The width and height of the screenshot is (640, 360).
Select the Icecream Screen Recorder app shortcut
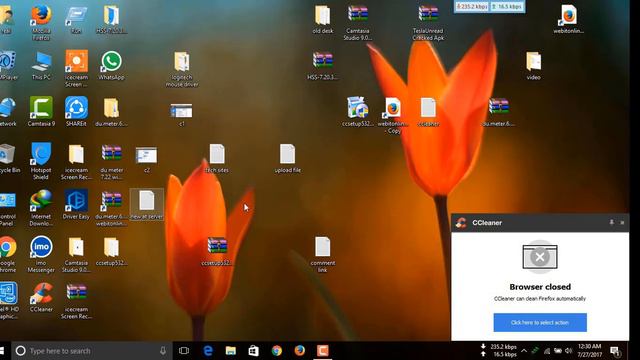(76, 69)
